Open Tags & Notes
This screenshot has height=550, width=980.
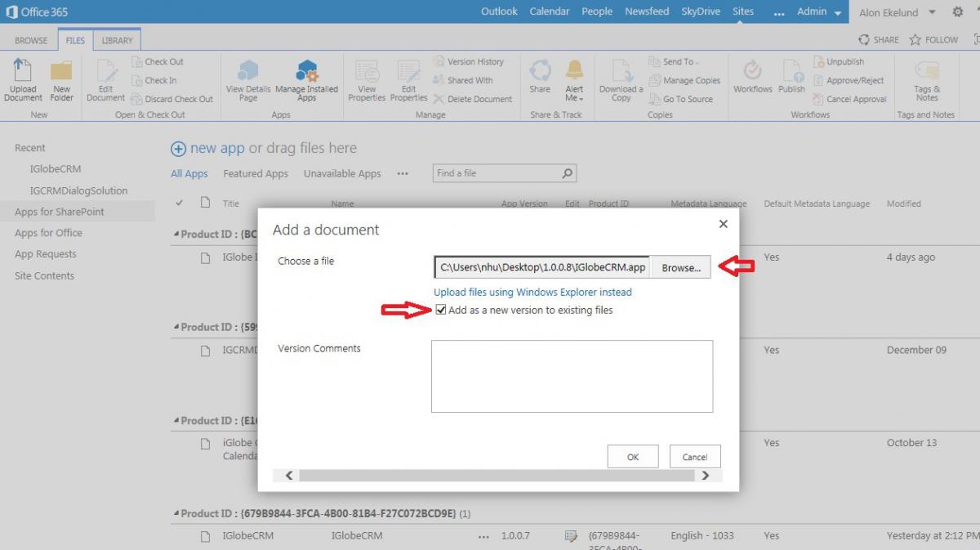927,80
